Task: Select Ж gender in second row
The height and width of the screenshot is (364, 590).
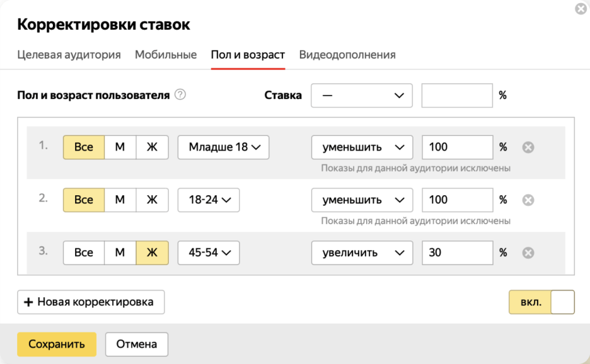Action: 152,200
